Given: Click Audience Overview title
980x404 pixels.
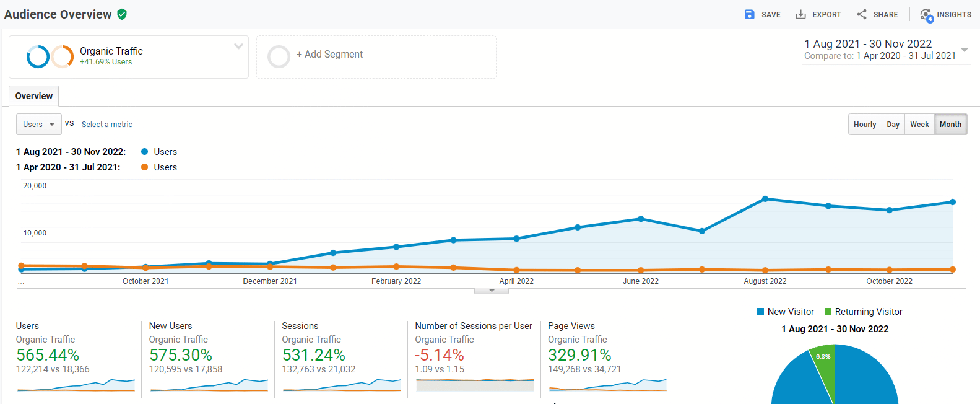Looking at the screenshot, I should pos(58,14).
